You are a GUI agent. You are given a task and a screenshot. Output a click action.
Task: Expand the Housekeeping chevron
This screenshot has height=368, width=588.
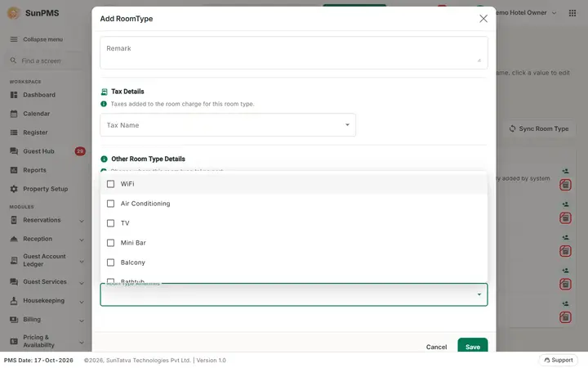[82, 302]
